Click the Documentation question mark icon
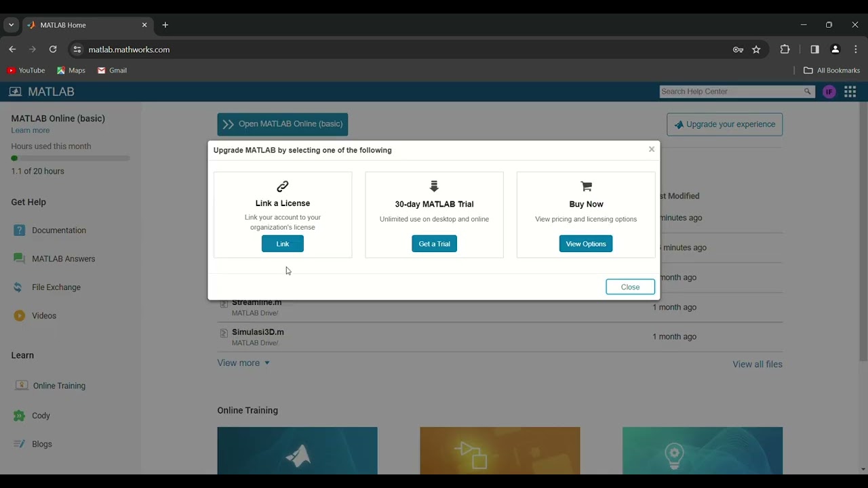The height and width of the screenshot is (488, 868). tap(19, 230)
